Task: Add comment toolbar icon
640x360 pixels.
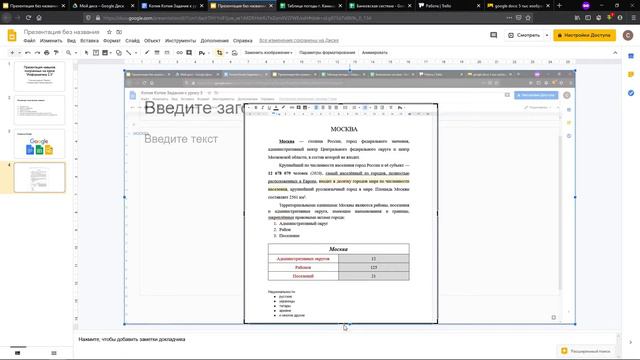Action: (189, 53)
